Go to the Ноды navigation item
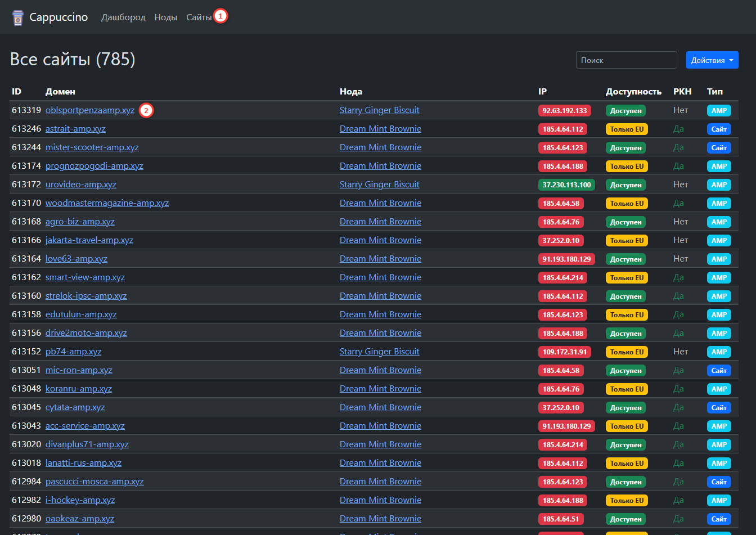The height and width of the screenshot is (535, 756). click(x=166, y=17)
